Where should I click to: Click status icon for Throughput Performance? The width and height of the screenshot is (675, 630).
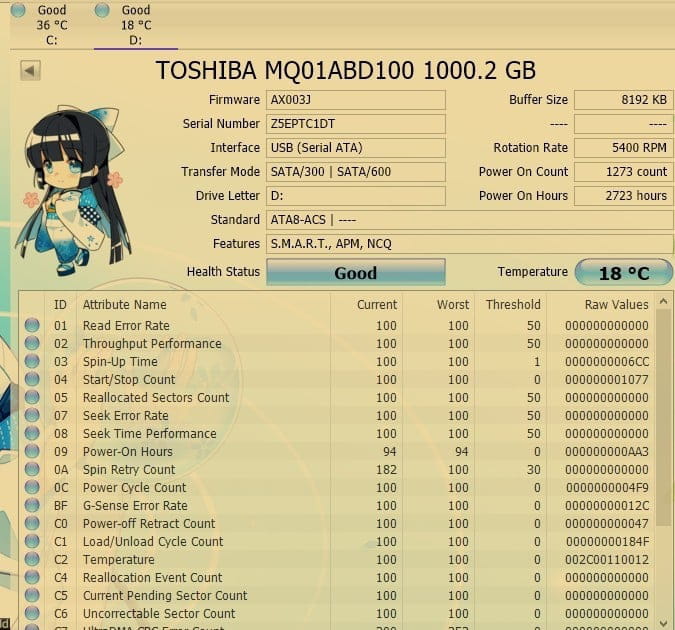pyautogui.click(x=32, y=343)
